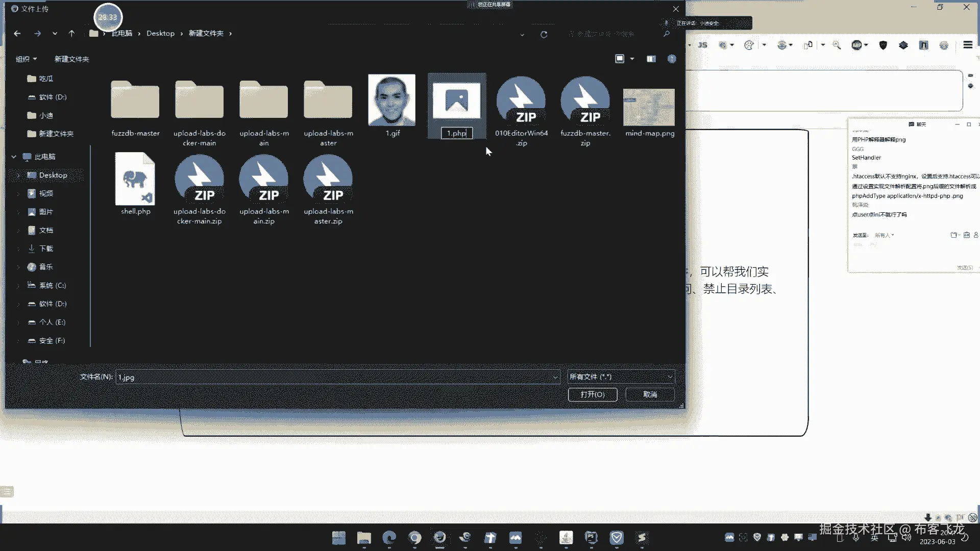Refresh the folder contents
Image resolution: width=980 pixels, height=551 pixels.
[544, 34]
